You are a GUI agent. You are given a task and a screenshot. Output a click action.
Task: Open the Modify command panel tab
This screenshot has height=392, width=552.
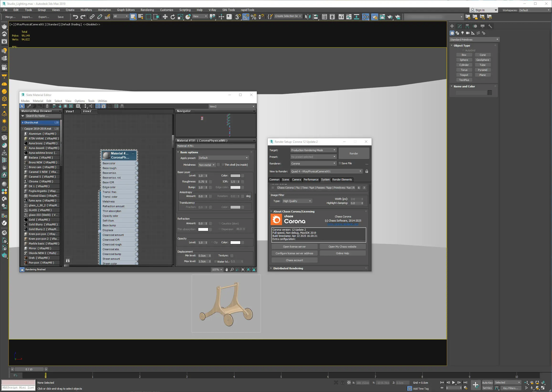[x=460, y=26]
